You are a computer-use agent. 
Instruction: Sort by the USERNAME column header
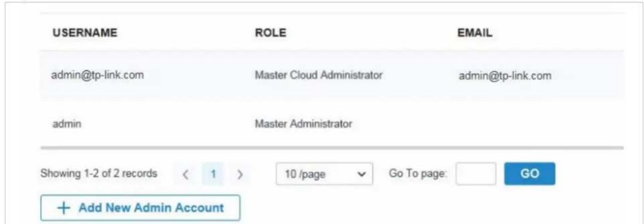coord(84,33)
